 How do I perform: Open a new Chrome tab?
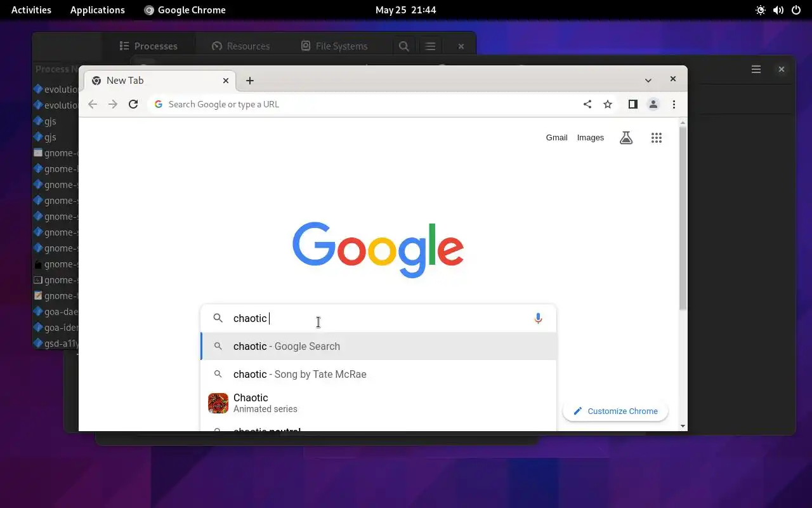250,81
